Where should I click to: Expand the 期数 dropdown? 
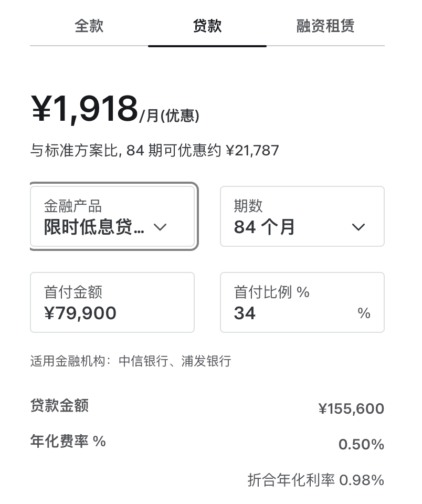coord(302,216)
